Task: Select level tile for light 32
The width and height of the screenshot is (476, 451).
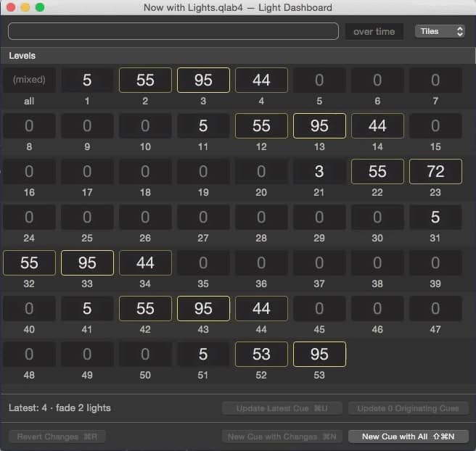Action: 29,263
